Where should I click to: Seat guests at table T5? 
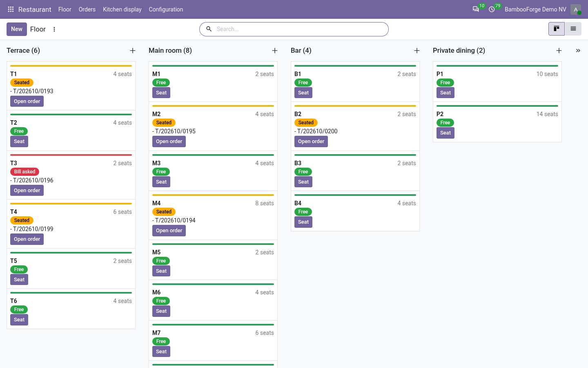click(x=19, y=280)
